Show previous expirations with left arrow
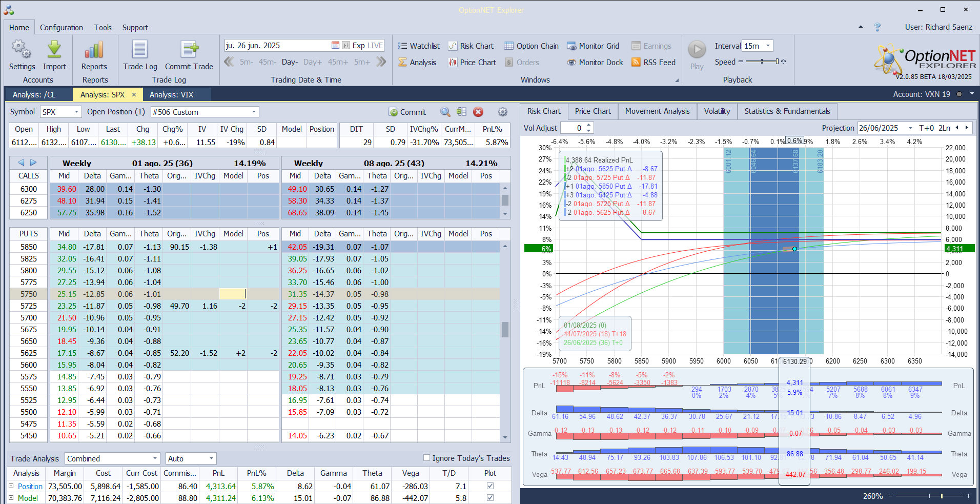 21,163
